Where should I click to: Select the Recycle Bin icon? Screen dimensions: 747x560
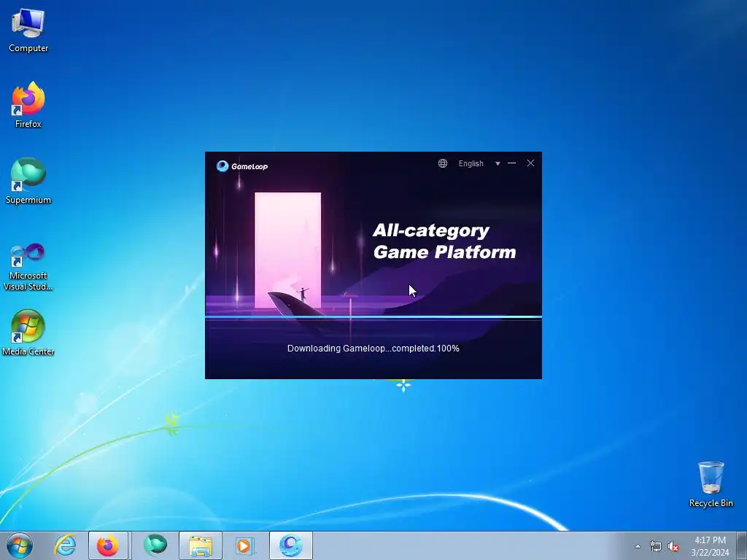coord(711,484)
